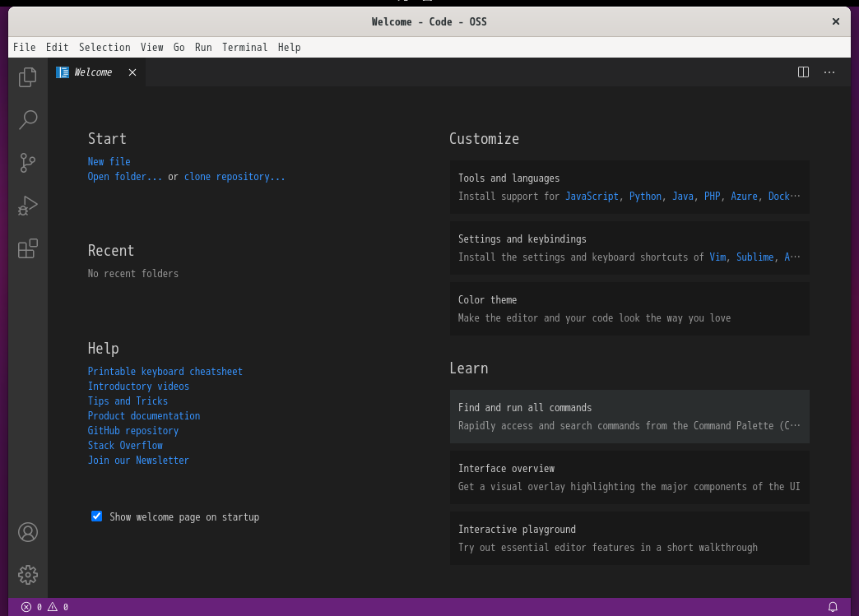Click Find and run all commands card
The image size is (859, 616).
pos(629,417)
